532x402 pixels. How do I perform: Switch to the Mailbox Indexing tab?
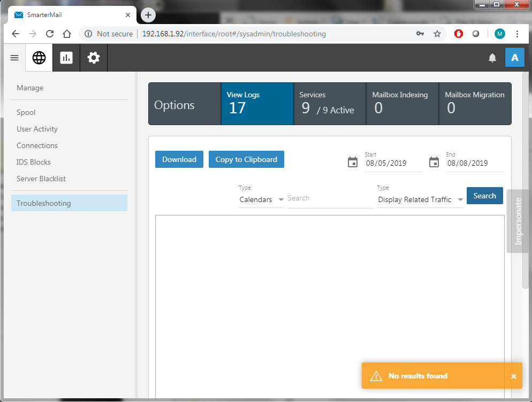coord(402,104)
